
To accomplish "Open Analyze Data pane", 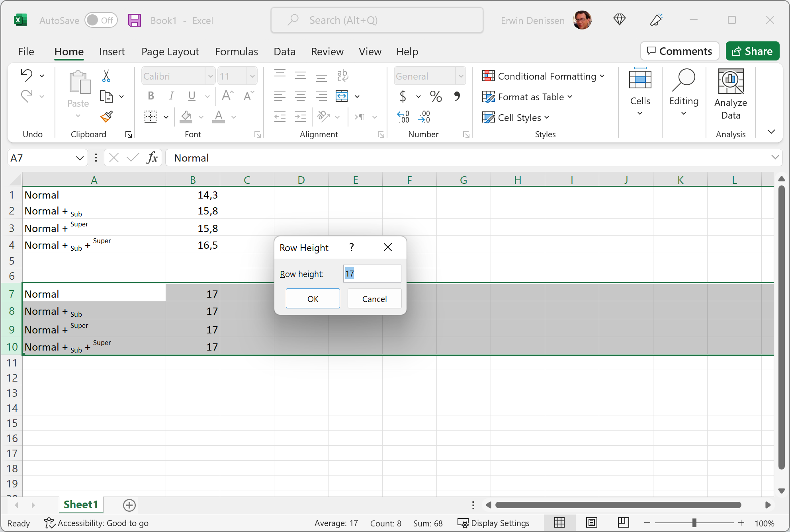I will click(731, 95).
